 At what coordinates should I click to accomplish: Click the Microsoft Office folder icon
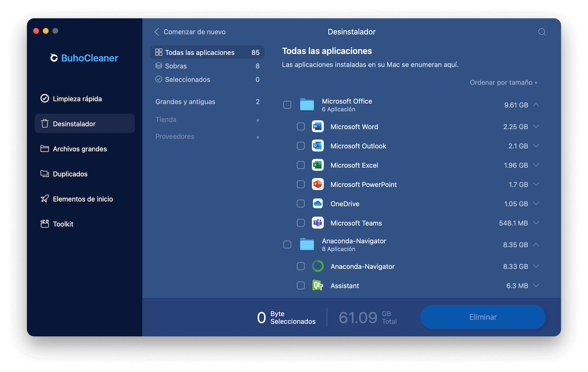(x=307, y=105)
